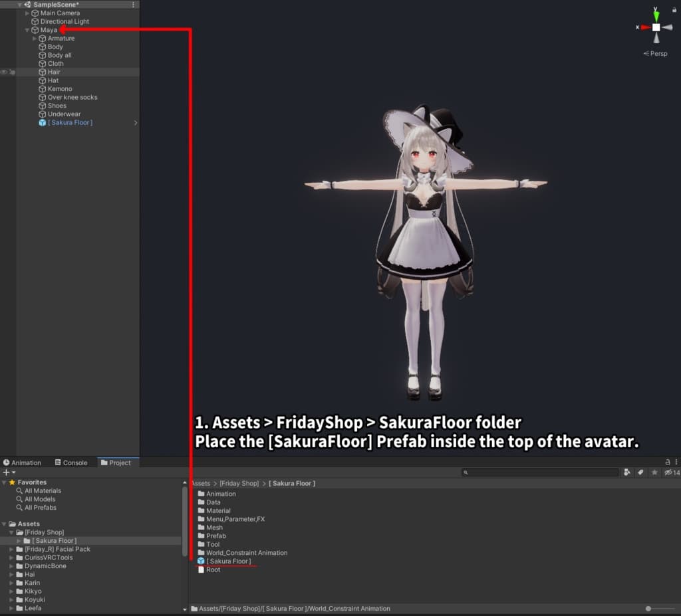
Task: Toggle the scene view gizmo lock
Action: [x=674, y=9]
